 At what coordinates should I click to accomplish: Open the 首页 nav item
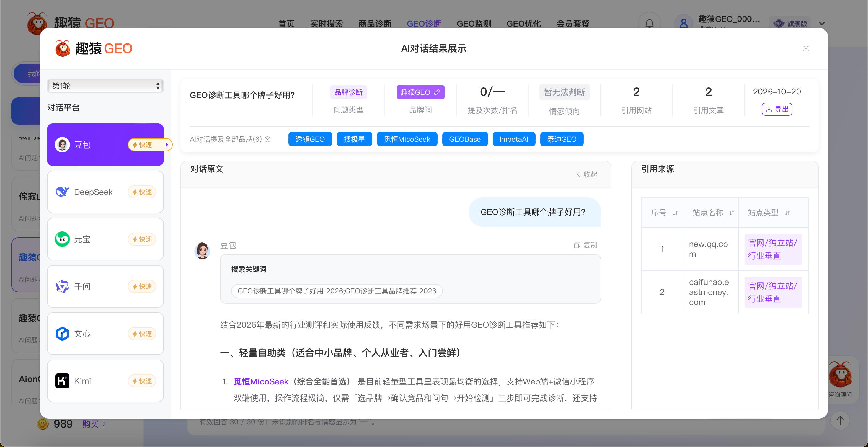point(286,24)
